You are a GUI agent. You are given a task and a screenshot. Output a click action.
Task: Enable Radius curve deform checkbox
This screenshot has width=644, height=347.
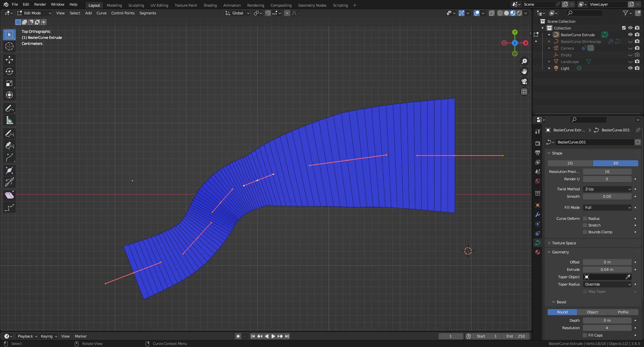coord(585,219)
